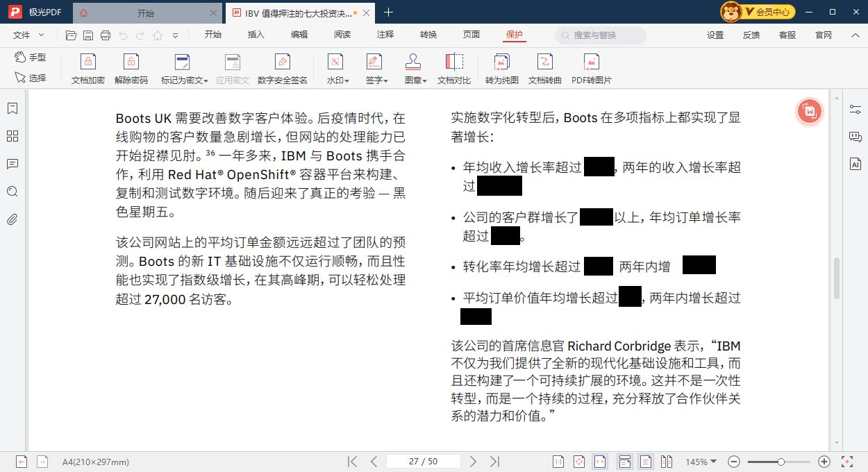The height and width of the screenshot is (472, 868).
Task: Open the 145% zoom level dropdown
Action: (701, 462)
